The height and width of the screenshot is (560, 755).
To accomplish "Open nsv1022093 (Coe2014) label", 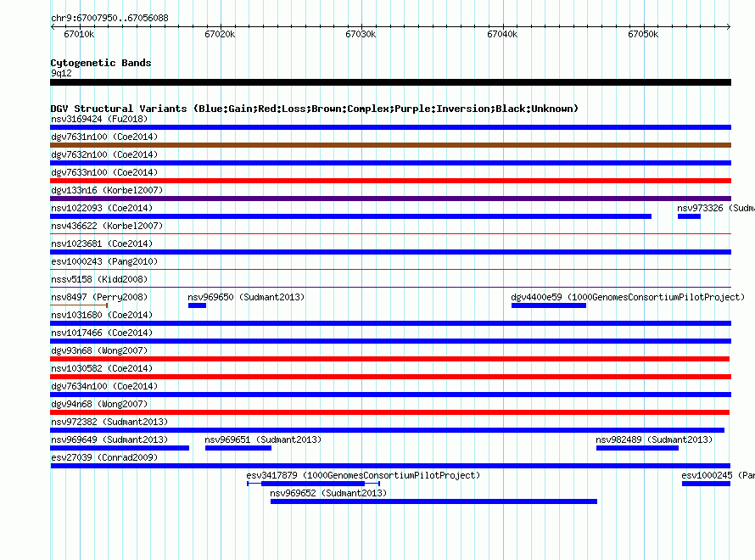I will point(102,208).
